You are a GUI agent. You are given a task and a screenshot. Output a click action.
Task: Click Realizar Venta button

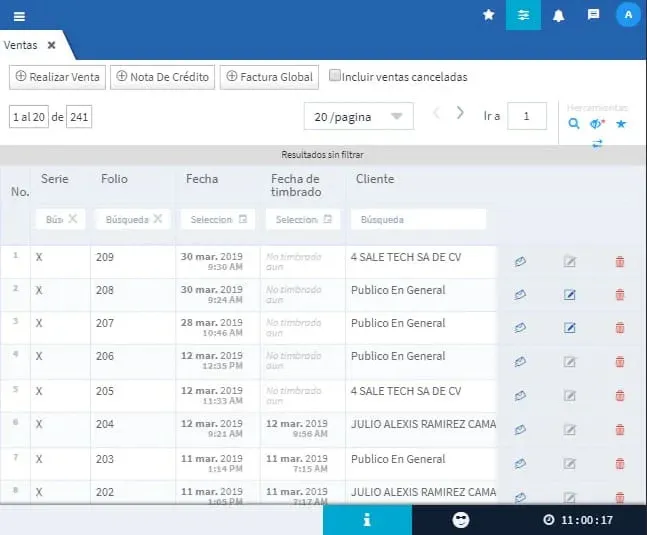(x=57, y=77)
